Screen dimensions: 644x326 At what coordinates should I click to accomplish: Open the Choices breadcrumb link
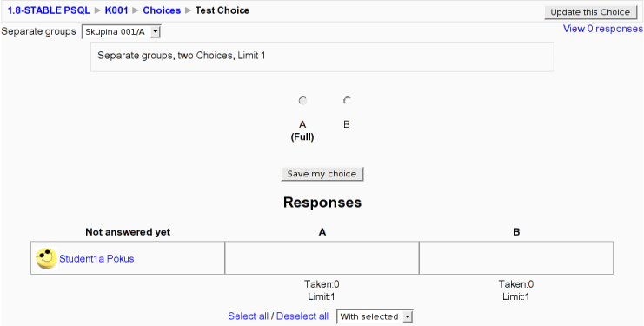point(162,10)
